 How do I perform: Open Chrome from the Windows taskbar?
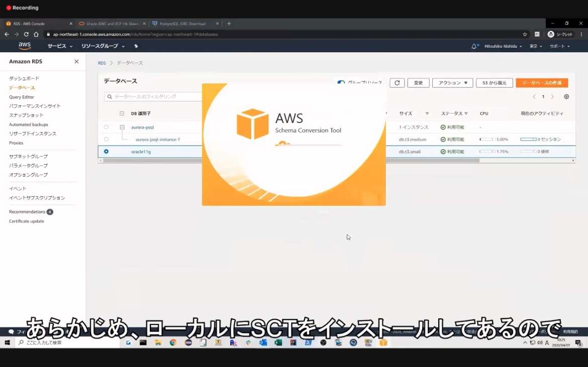(173, 342)
